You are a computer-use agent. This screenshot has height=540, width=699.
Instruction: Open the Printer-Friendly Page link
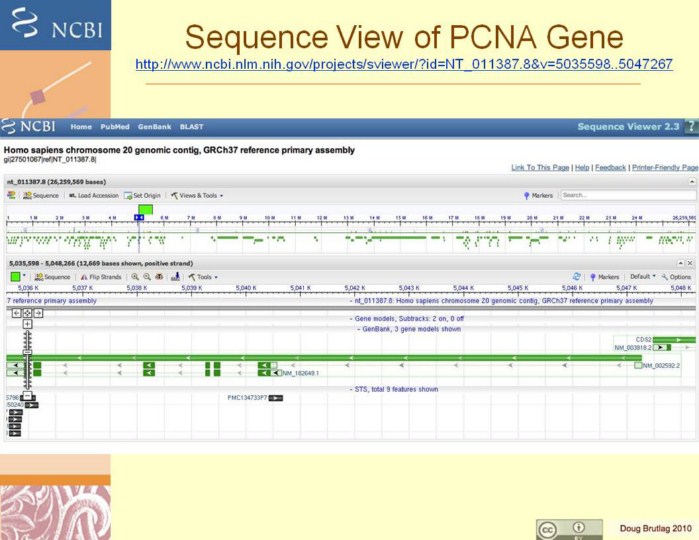point(665,168)
